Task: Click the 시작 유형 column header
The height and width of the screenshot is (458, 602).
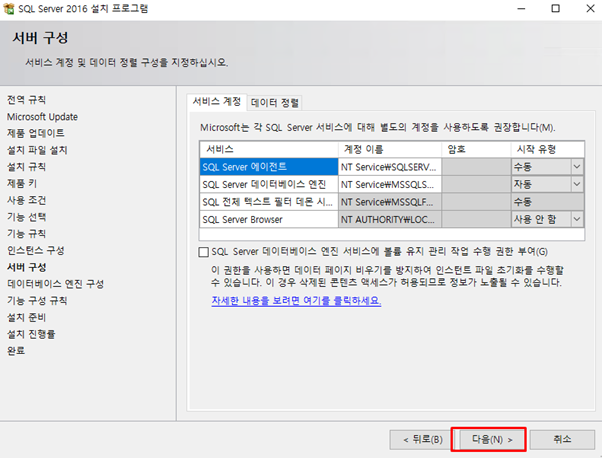Action: pos(547,149)
